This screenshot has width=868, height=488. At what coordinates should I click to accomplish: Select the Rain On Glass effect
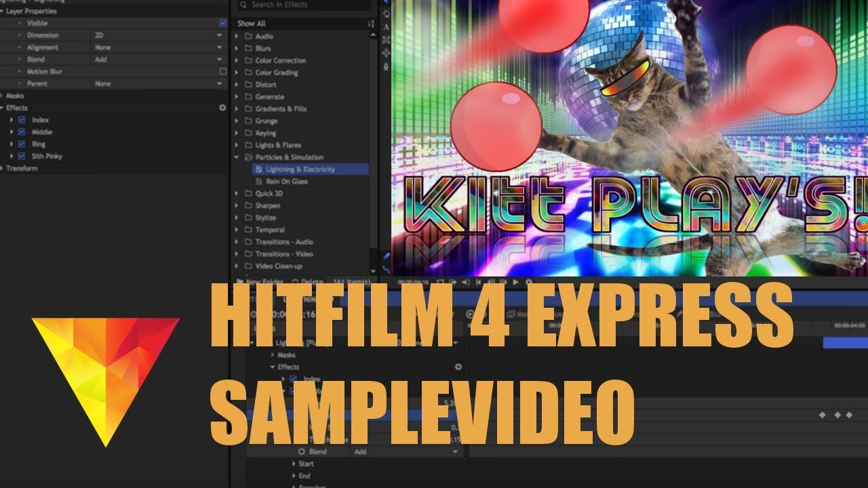(x=287, y=182)
